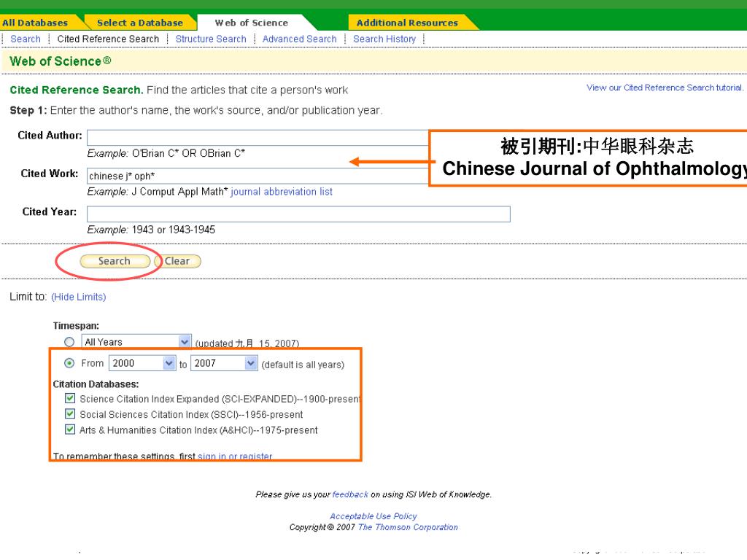Open the Web of Science tab
The height and width of the screenshot is (560, 747).
252,23
